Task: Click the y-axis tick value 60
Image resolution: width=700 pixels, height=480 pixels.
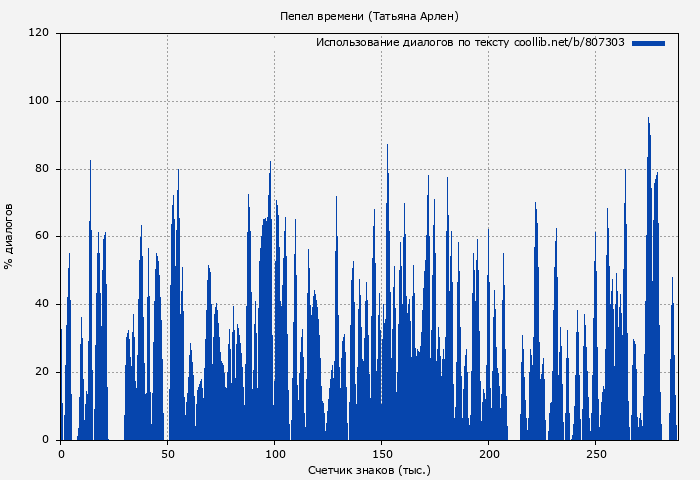Action: point(42,237)
